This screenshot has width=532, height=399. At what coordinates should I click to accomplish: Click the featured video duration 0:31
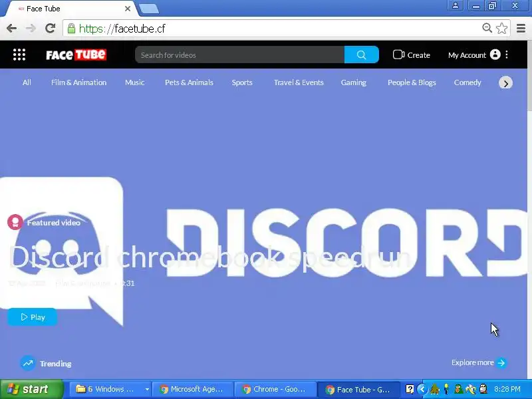(x=128, y=283)
